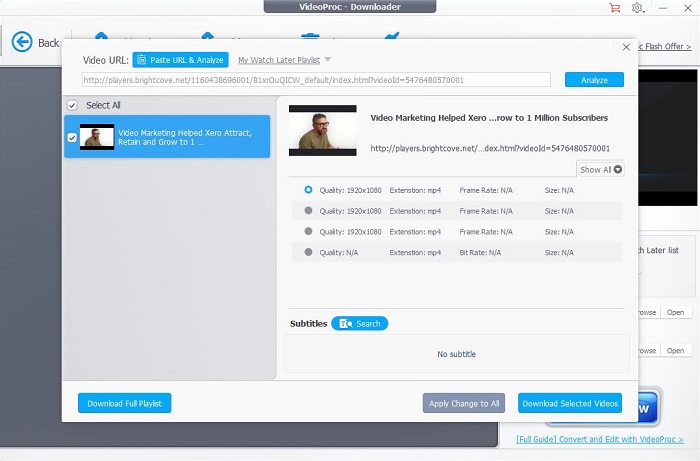Click Download Full Playlist button

pos(125,403)
